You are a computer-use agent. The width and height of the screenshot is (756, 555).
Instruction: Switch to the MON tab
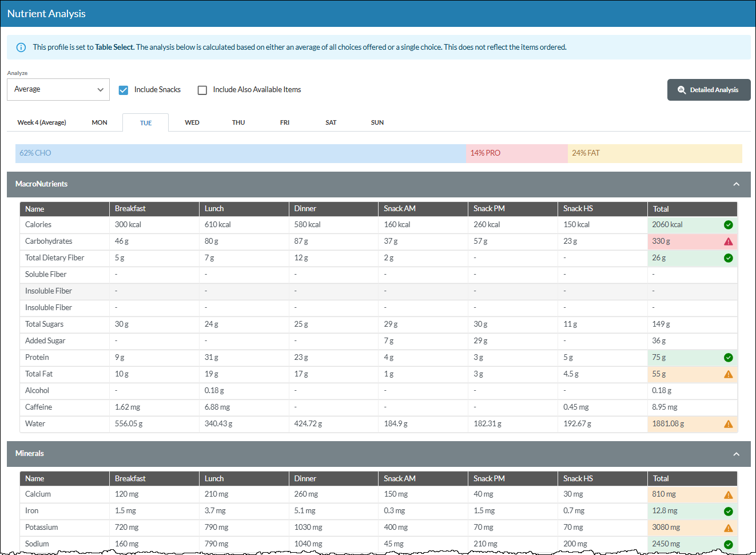100,122
